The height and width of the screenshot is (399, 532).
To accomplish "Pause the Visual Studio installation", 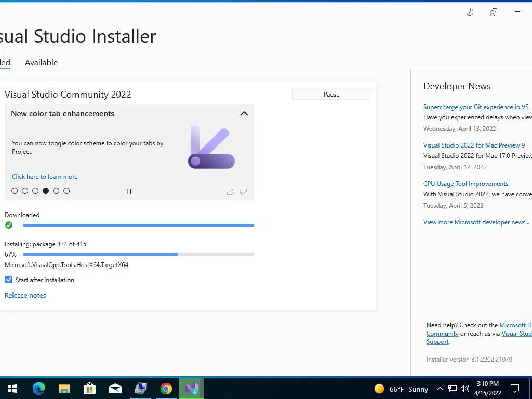I will tap(331, 94).
